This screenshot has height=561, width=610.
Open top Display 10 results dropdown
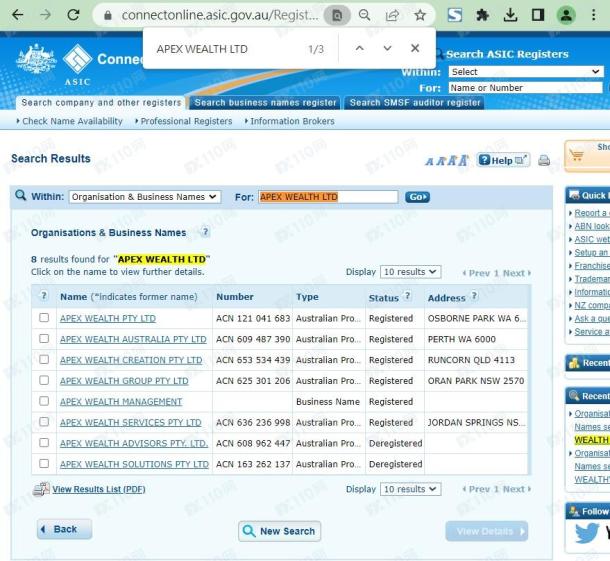coord(410,272)
